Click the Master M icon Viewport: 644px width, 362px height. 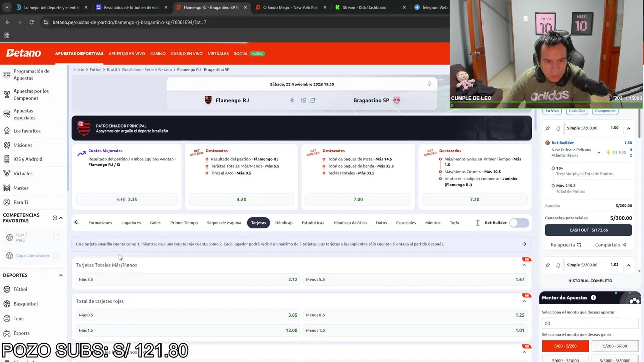click(7, 188)
